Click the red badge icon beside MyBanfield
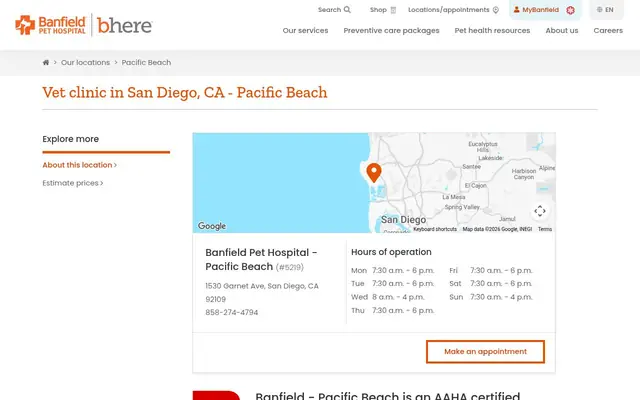This screenshot has height=400, width=640. coord(570,10)
